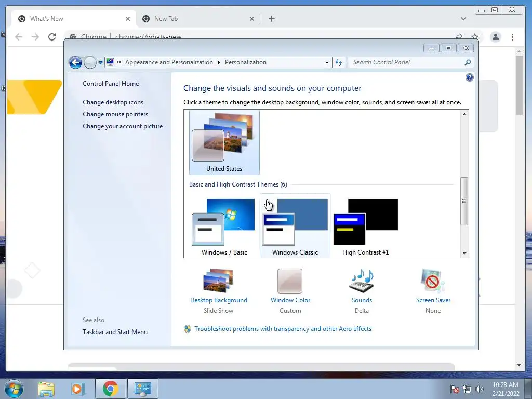Click the Sounds link text
532x399 pixels.
tap(362, 300)
